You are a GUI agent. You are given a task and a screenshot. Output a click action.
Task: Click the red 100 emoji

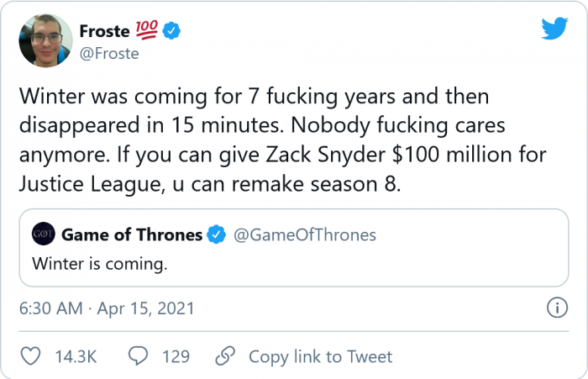pyautogui.click(x=144, y=32)
